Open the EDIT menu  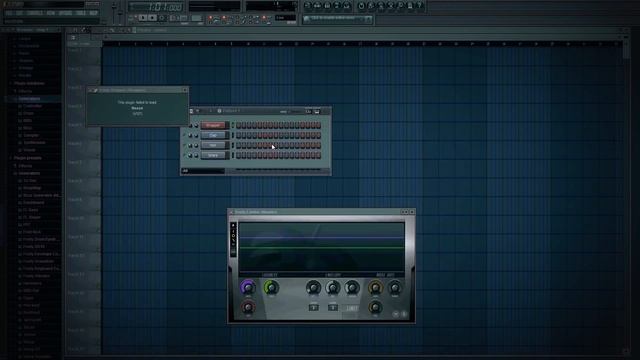tap(20, 13)
